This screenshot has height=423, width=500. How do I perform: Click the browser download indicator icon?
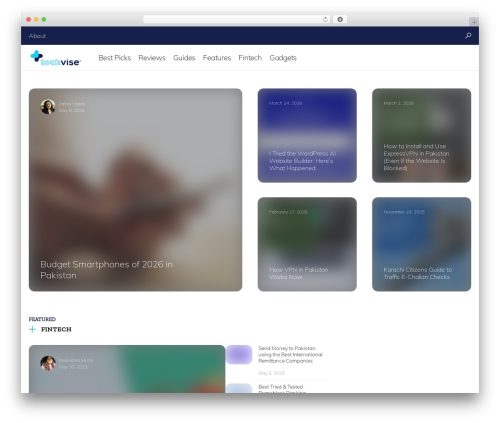coord(340,19)
